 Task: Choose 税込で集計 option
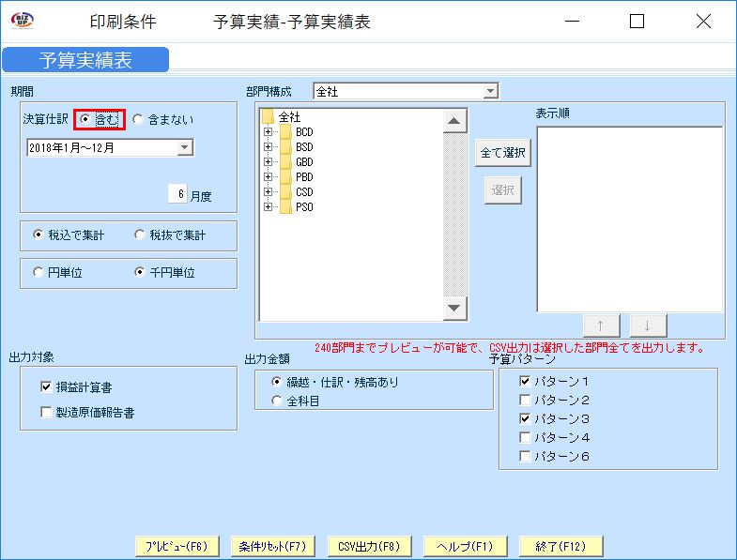(x=38, y=235)
